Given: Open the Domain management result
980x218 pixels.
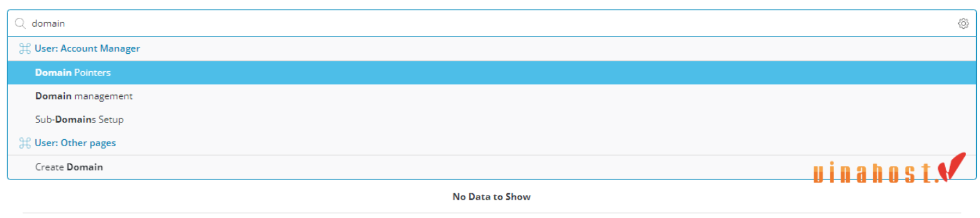Looking at the screenshot, I should tap(492, 96).
